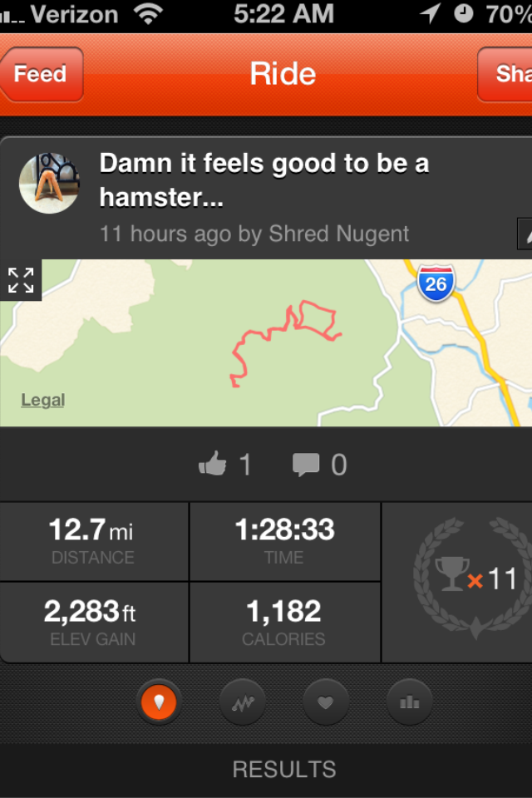Give kudos with the thumbs-up icon

pyautogui.click(x=213, y=465)
